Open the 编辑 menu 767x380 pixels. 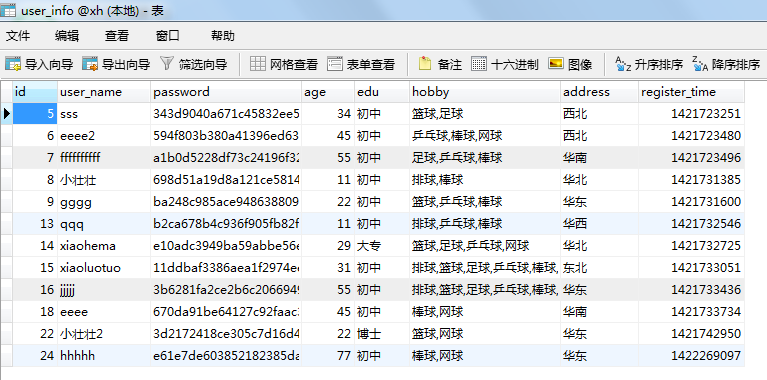(67, 36)
